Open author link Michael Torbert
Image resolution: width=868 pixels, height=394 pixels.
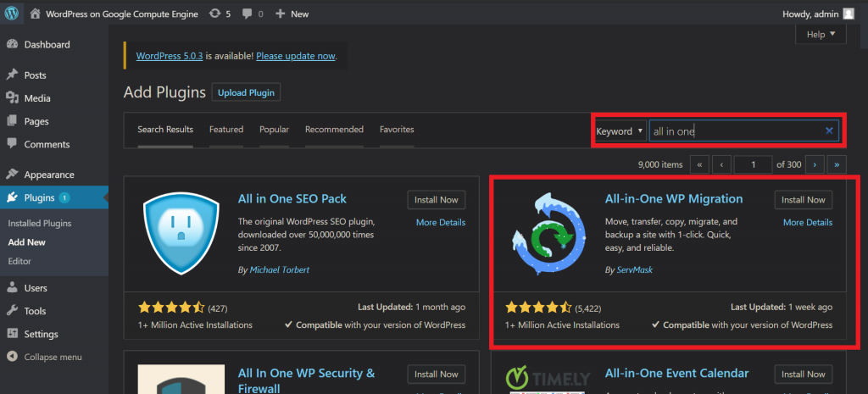click(x=280, y=270)
